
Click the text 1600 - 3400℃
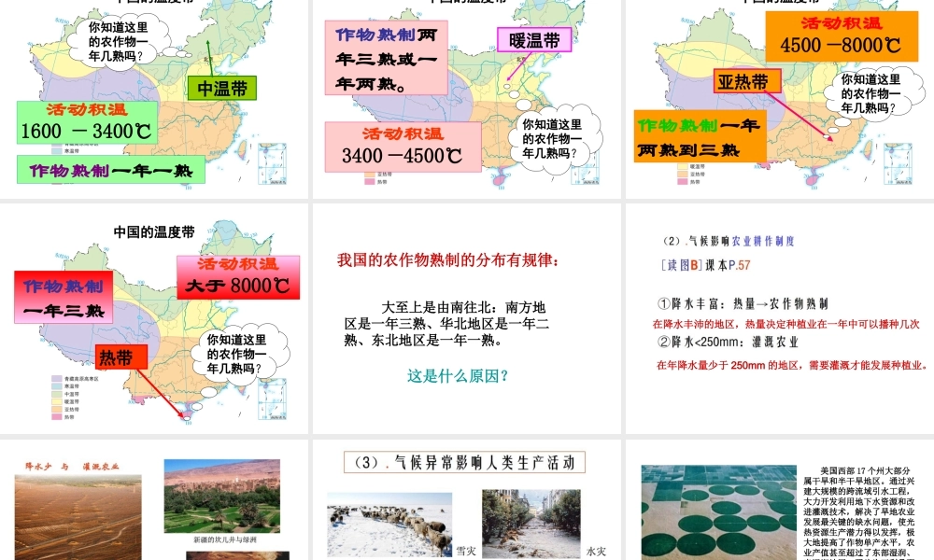pyautogui.click(x=86, y=131)
